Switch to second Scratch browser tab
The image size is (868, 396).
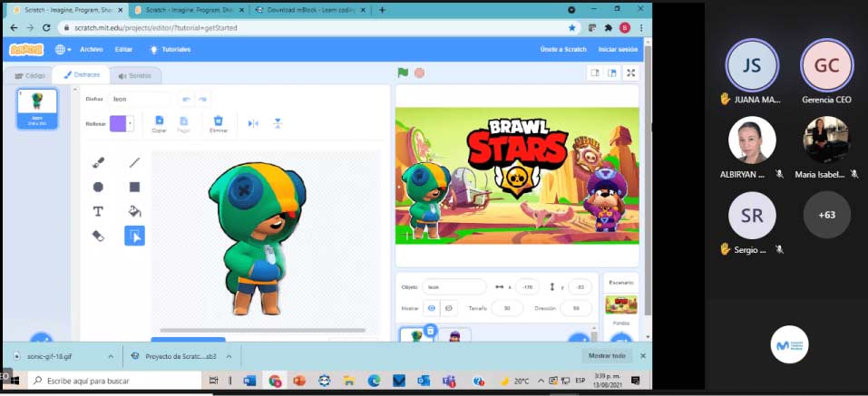(189, 10)
